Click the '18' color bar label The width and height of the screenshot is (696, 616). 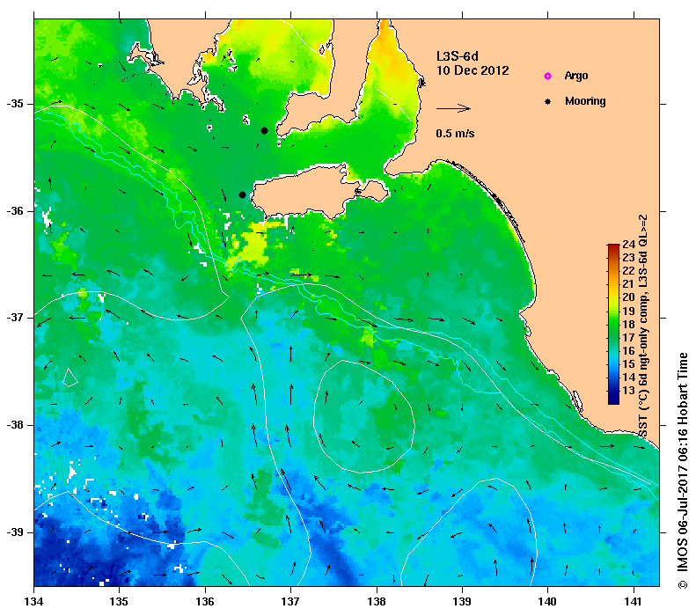pos(628,324)
